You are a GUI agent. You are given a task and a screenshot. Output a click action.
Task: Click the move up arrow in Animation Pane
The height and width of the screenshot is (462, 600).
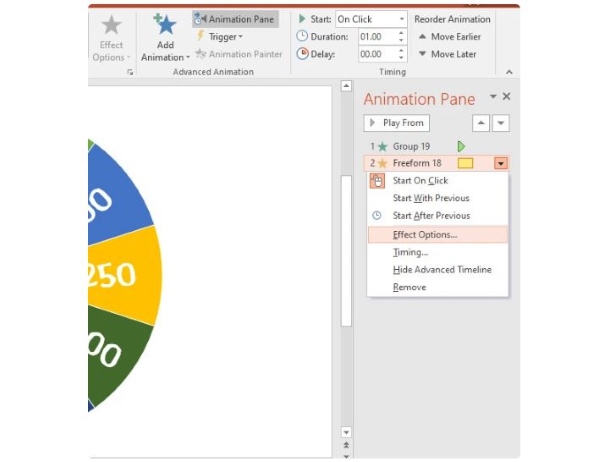(482, 123)
